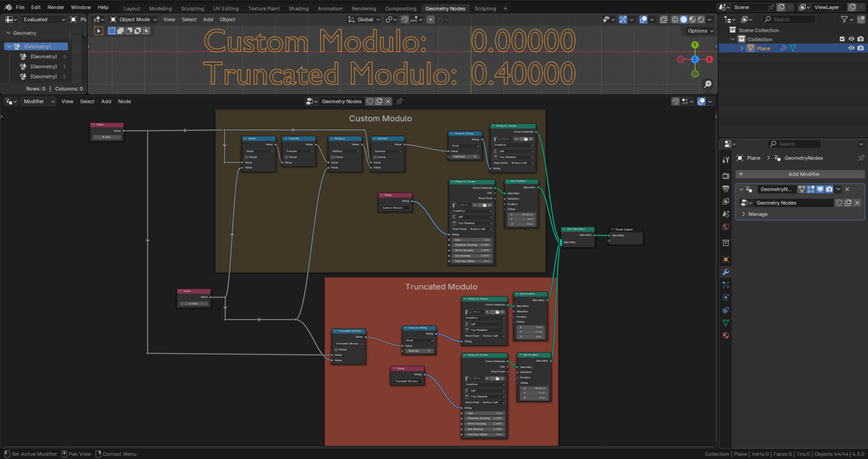The image size is (868, 459).
Task: Toggle snapping in the node editor header
Action: point(676,102)
